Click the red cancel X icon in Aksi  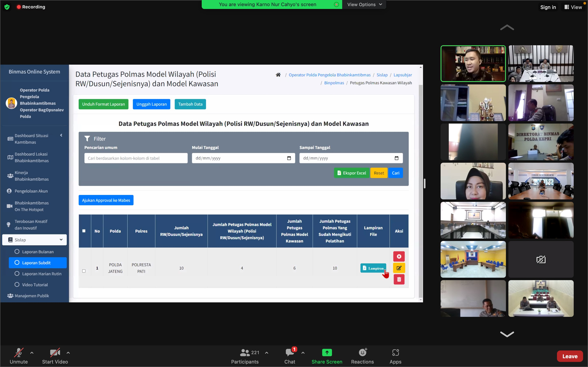pos(399,256)
